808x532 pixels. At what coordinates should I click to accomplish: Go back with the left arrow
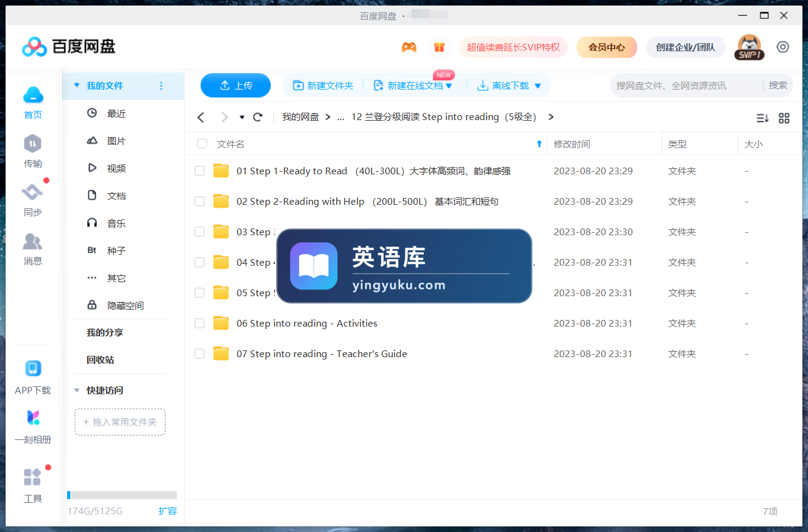(201, 117)
